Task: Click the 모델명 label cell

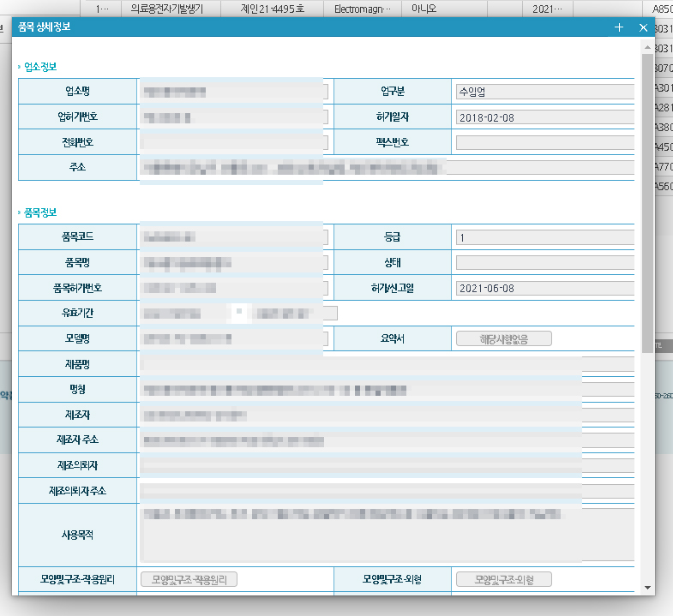Action: [x=78, y=339]
